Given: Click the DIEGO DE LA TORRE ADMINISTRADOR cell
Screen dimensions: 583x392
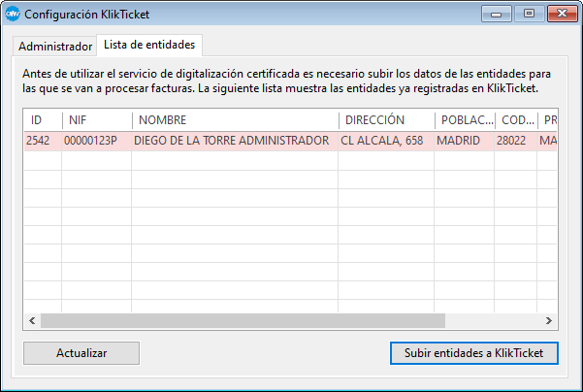Looking at the screenshot, I should tap(232, 141).
